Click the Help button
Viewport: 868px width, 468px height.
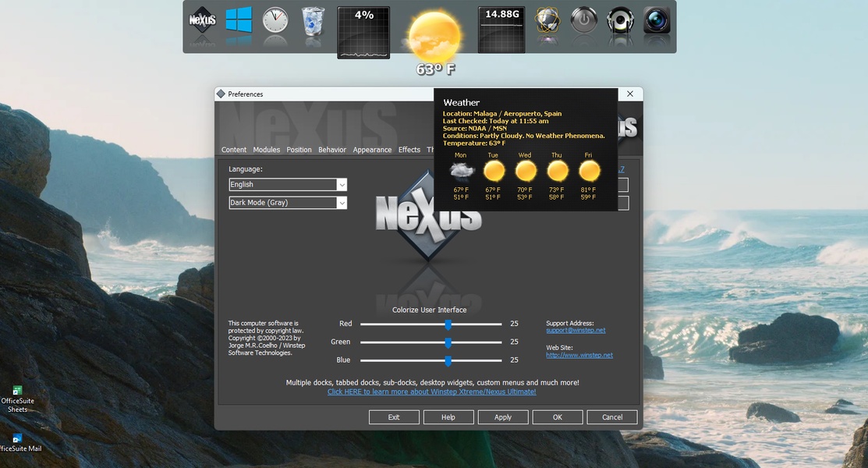pos(448,417)
